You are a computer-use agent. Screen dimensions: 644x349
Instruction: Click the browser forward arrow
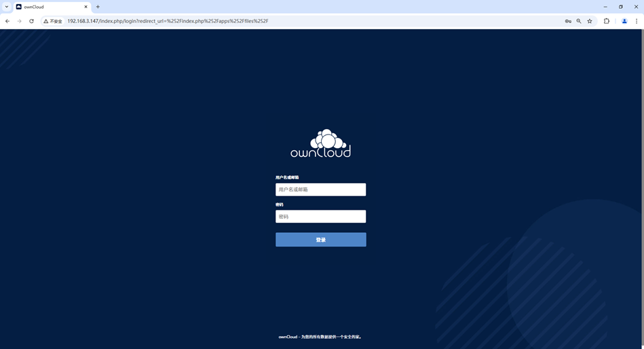click(x=19, y=21)
